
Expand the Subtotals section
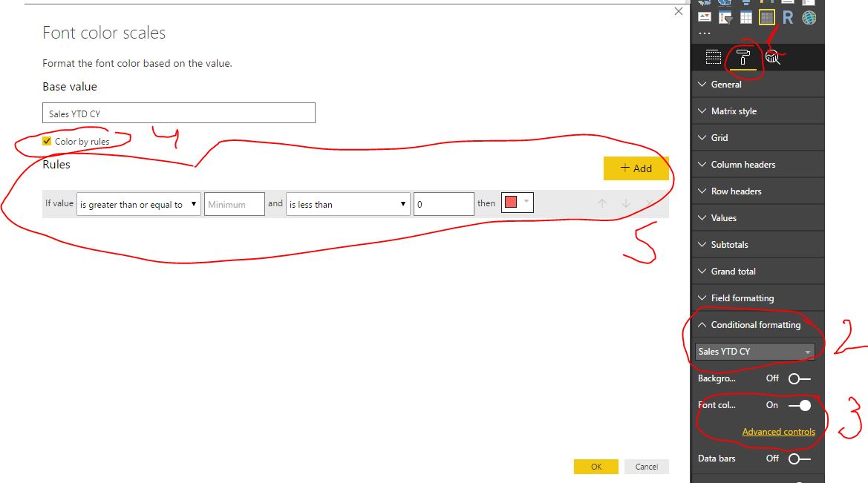757,244
